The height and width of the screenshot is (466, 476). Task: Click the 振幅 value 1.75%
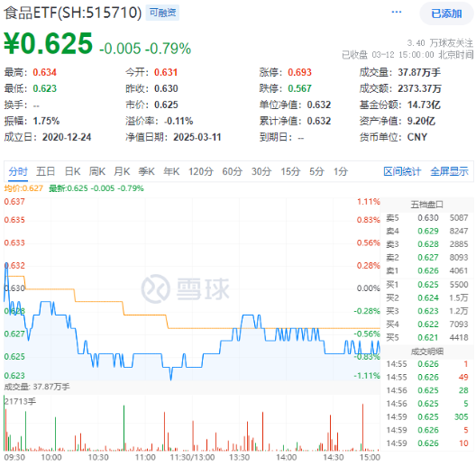[46, 121]
